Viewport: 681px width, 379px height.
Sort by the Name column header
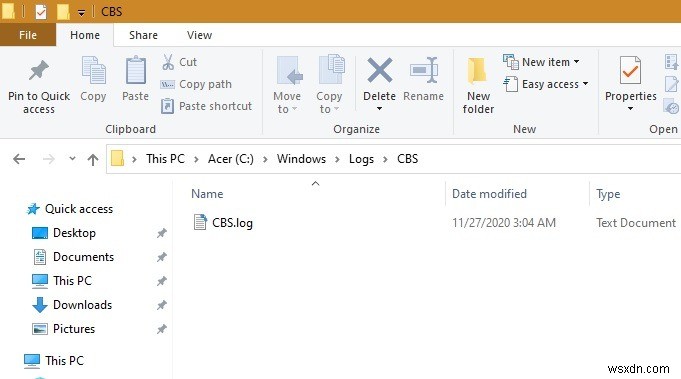pos(207,194)
